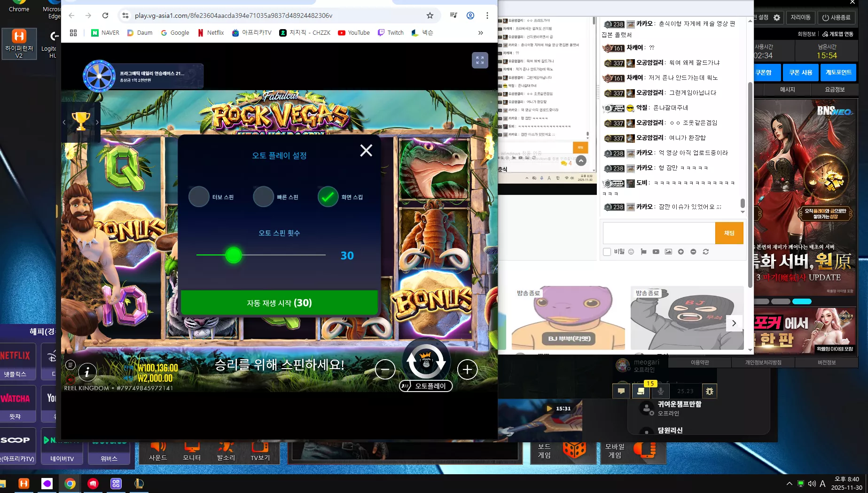This screenshot has height=493, width=868.
Task: Open the tournament trophy icon
Action: click(x=81, y=122)
